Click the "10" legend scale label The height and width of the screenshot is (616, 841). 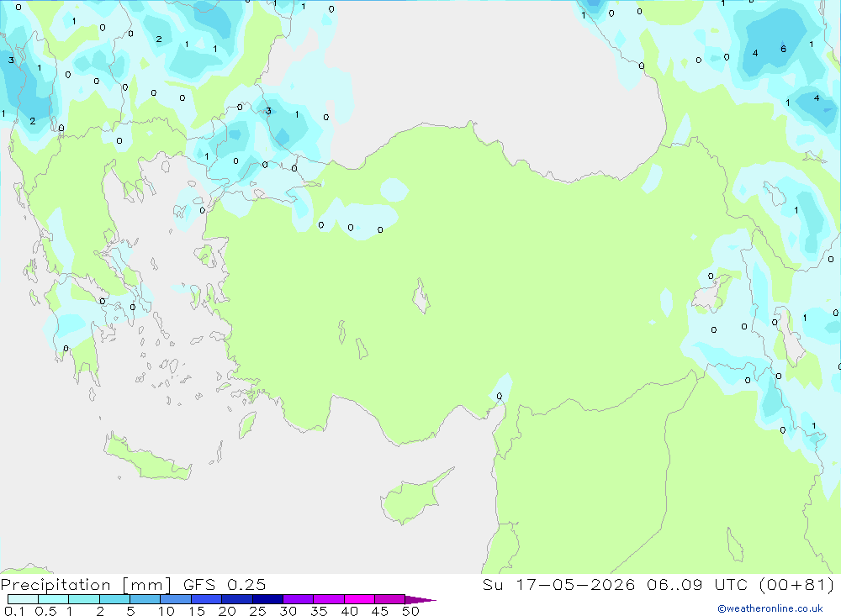[167, 611]
